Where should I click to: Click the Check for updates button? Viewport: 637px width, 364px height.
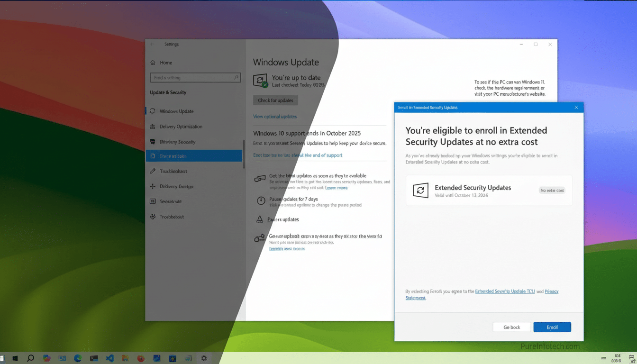275,100
